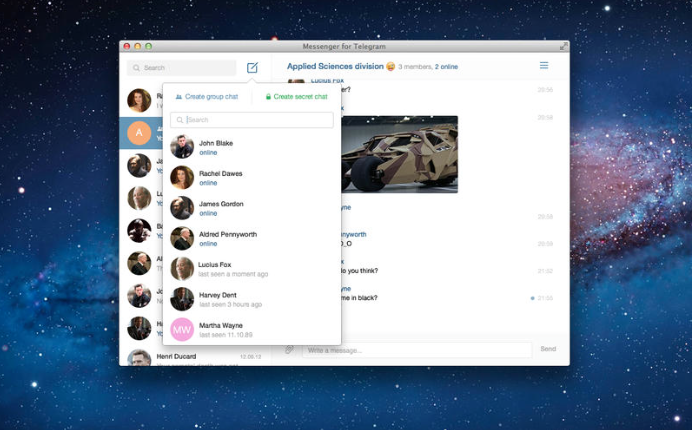Viewport: 692px width, 430px height.
Task: Click the Messenger for Telegram window title
Action: coord(344,46)
